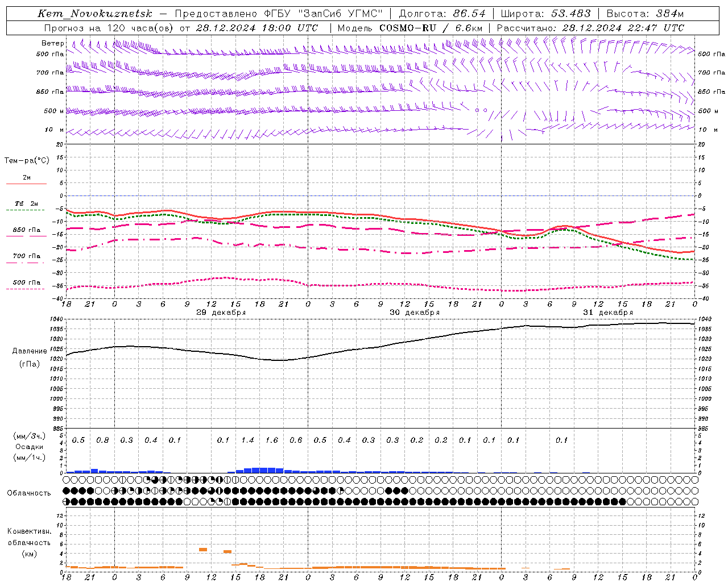The height and width of the screenshot is (582, 728).
Task: Click the 1.6 precipitation value
Action: pyautogui.click(x=272, y=440)
